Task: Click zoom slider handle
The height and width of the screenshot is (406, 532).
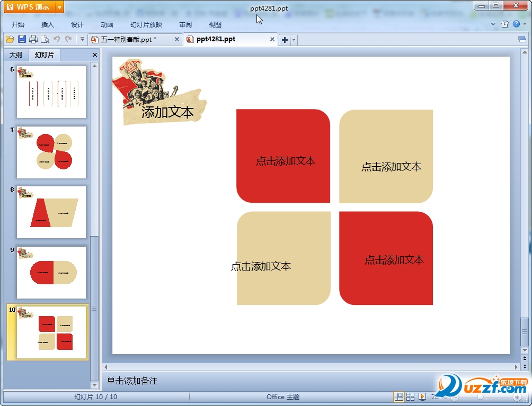Action: point(480,397)
